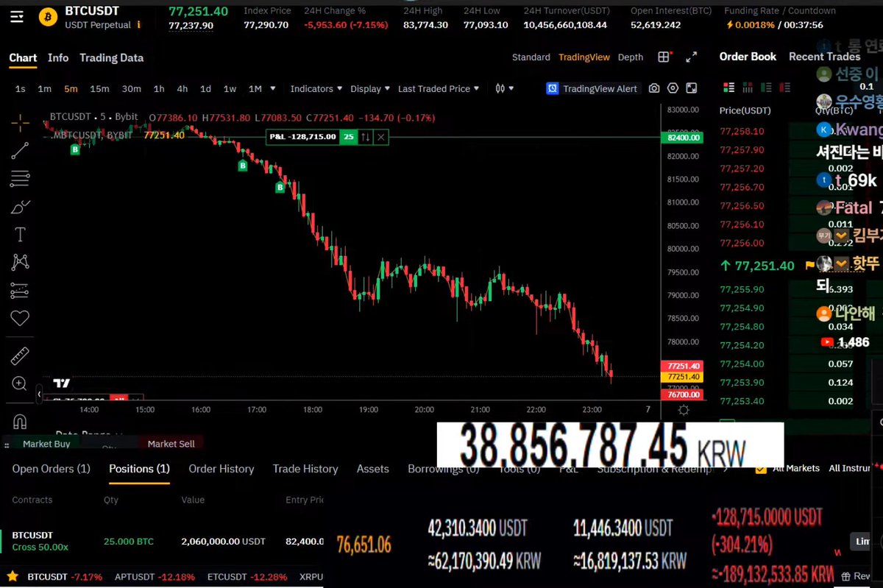883x588 pixels.
Task: Open the chart layout grid icon
Action: [x=665, y=57]
